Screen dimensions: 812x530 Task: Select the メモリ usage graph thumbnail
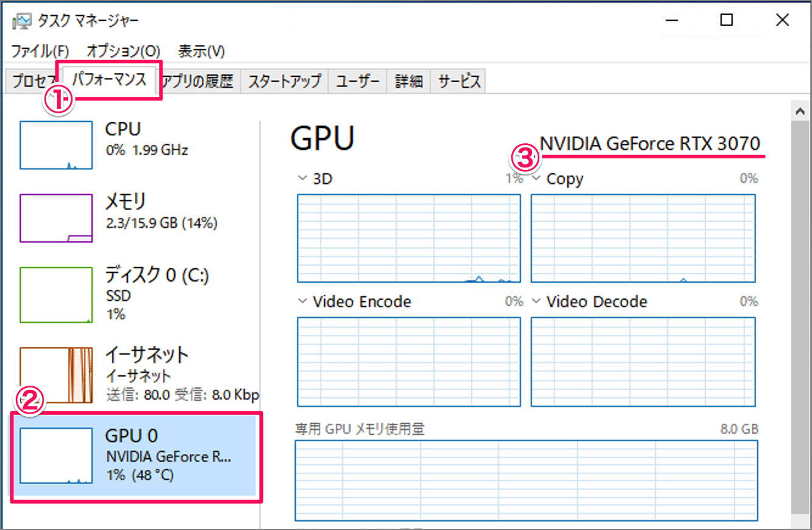[56, 218]
